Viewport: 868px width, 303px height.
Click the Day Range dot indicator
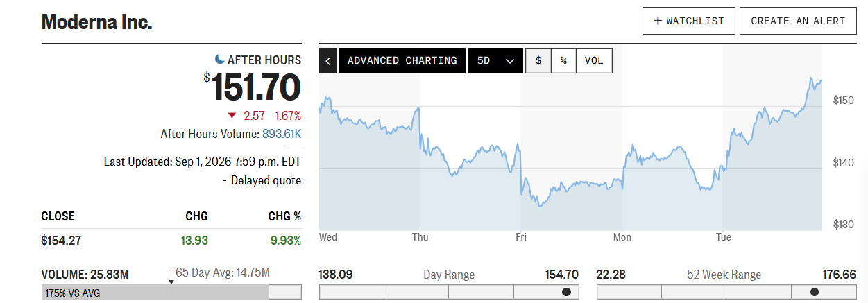[566, 292]
